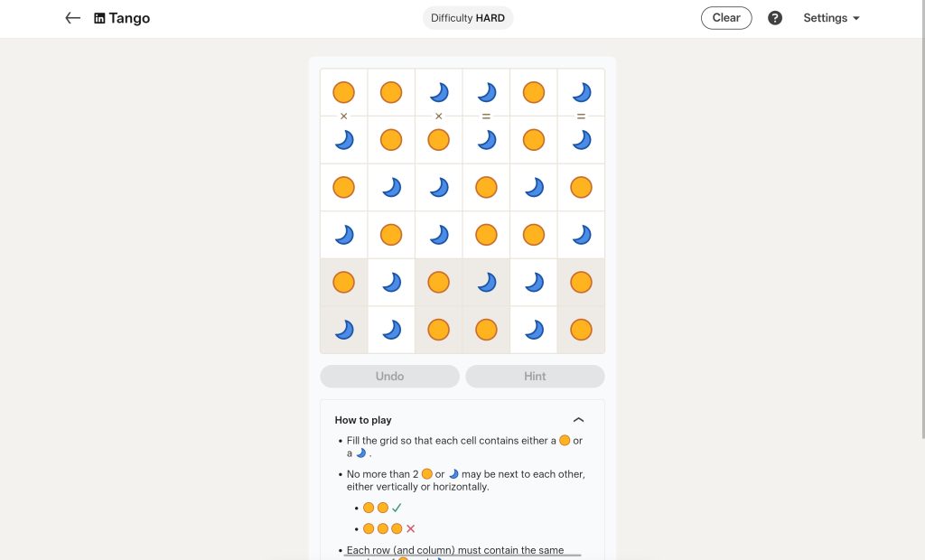Image resolution: width=925 pixels, height=560 pixels.
Task: Tap the moon in the middle of row four
Action: coord(438,234)
